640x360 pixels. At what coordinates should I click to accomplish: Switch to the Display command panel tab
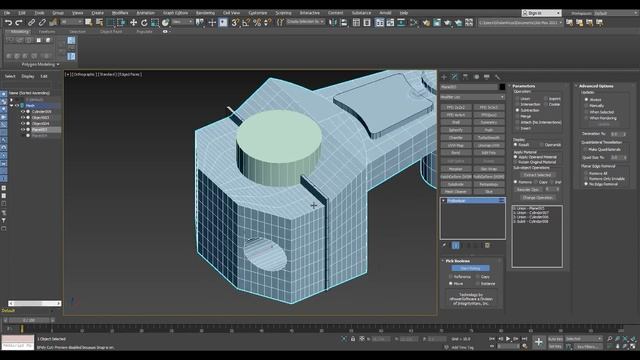tap(487, 77)
